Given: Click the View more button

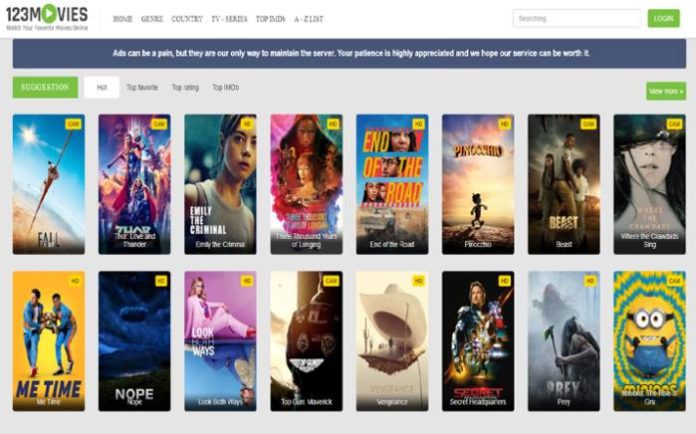Looking at the screenshot, I should (665, 91).
